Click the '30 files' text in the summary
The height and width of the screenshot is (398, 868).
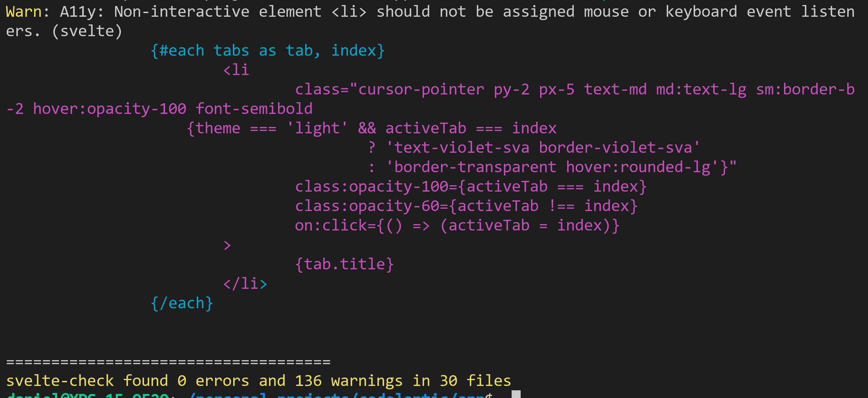click(x=475, y=381)
